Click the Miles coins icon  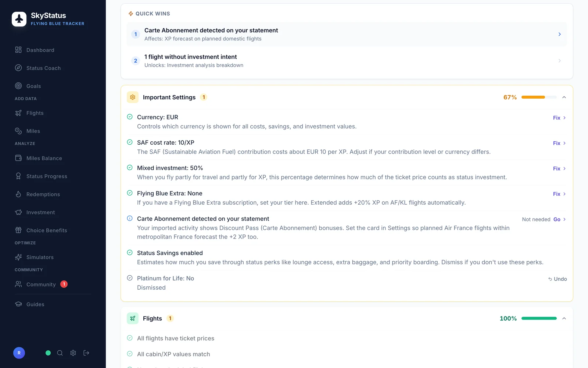coord(18,131)
